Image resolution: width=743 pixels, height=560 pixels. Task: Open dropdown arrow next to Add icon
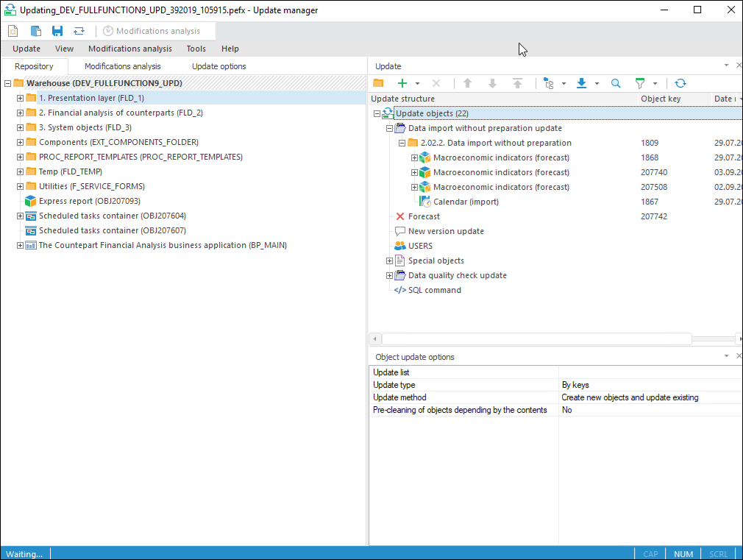[x=418, y=84]
